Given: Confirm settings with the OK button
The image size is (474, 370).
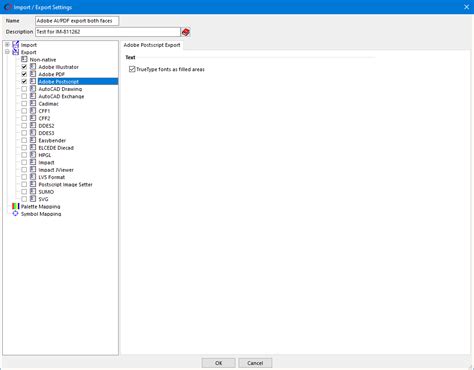Looking at the screenshot, I should 219,363.
